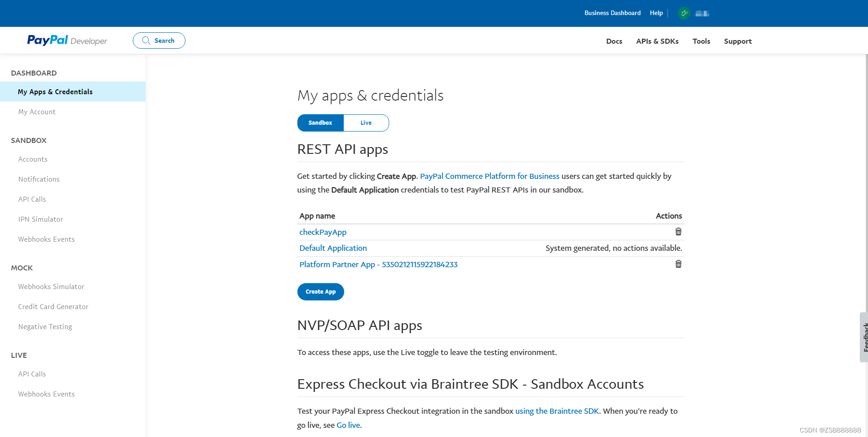This screenshot has width=868, height=437.
Task: Open the Docs menu
Action: pos(614,41)
